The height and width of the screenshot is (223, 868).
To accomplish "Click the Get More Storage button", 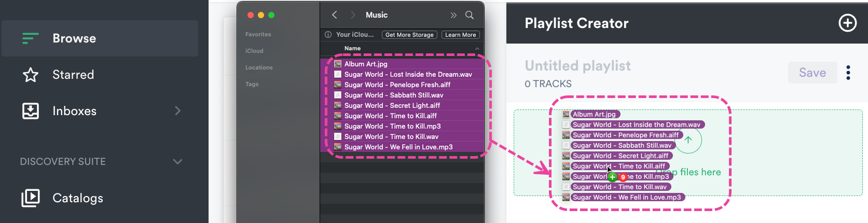I will point(409,35).
